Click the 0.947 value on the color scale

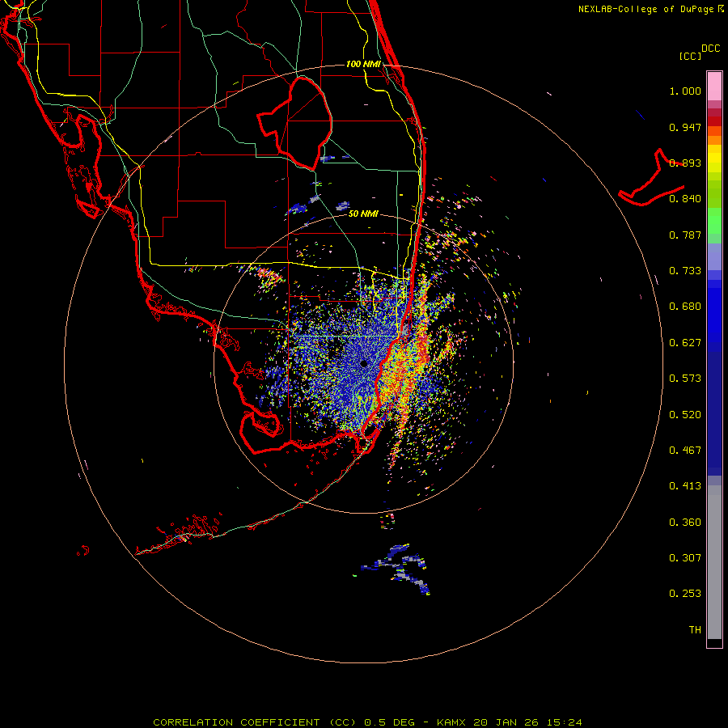tap(685, 127)
